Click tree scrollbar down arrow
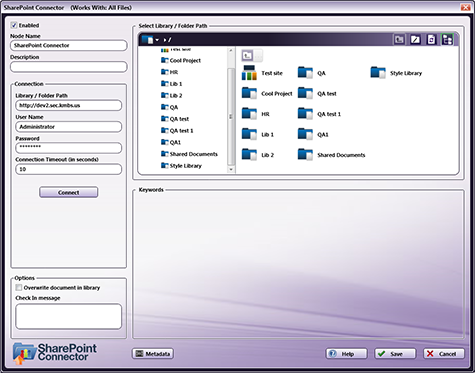The width and height of the screenshot is (475, 373). pyautogui.click(x=231, y=169)
